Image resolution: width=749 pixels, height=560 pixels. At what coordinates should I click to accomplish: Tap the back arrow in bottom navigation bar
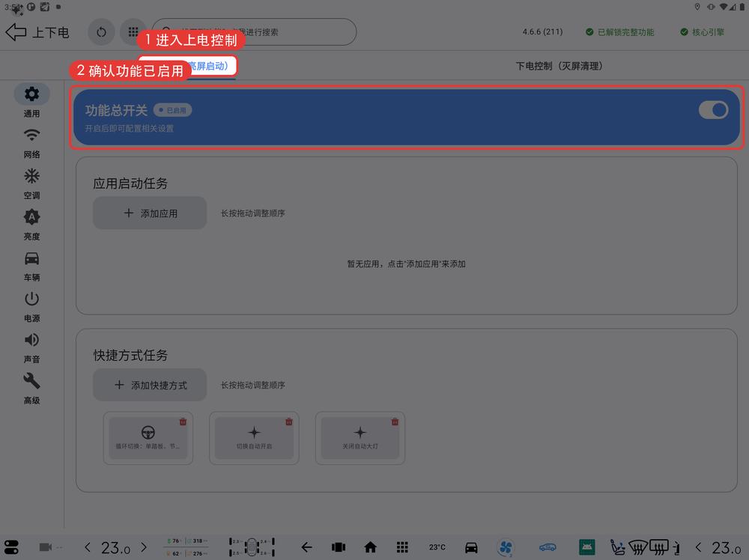[x=306, y=547]
